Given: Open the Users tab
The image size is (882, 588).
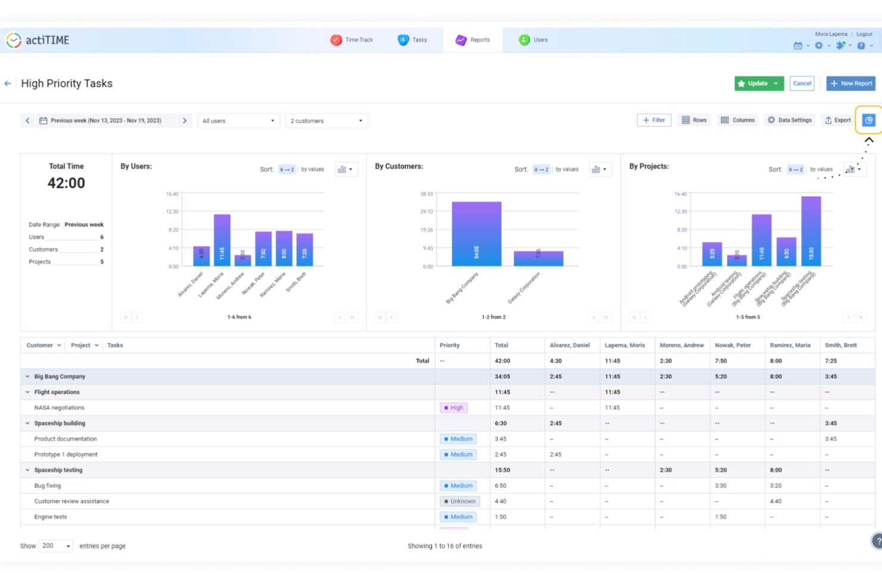Looking at the screenshot, I should pos(533,40).
